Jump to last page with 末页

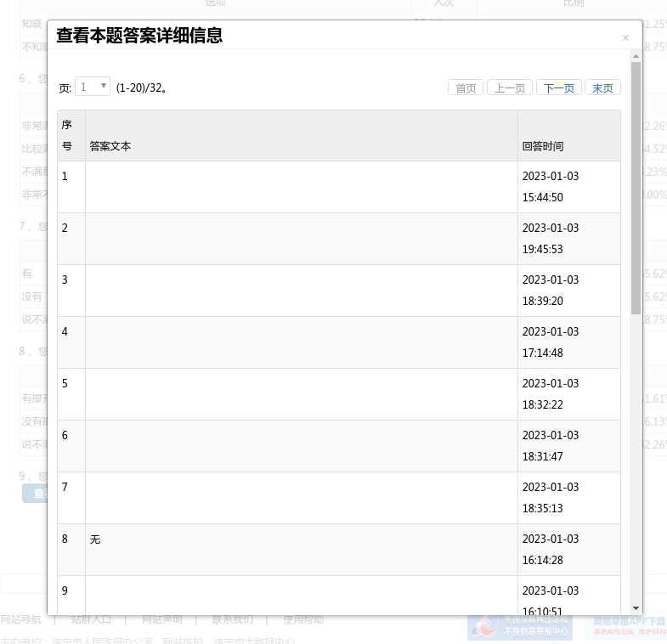tap(602, 88)
